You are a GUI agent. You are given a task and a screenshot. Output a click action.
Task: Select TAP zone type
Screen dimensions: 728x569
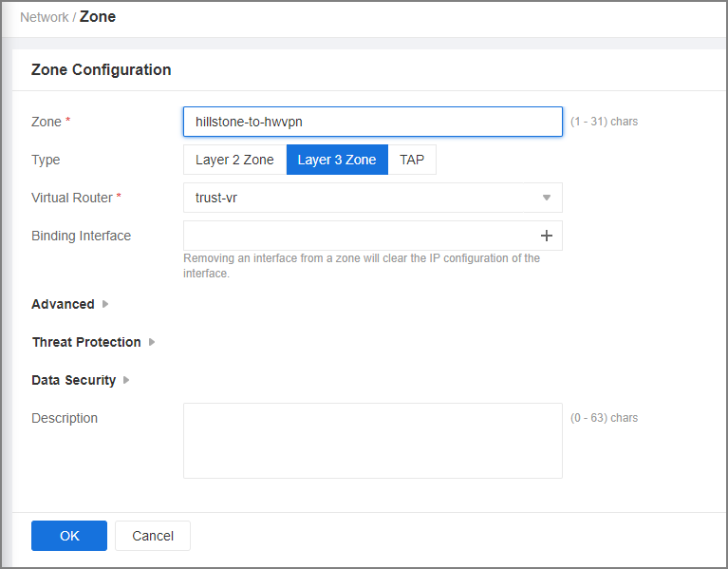tap(412, 160)
